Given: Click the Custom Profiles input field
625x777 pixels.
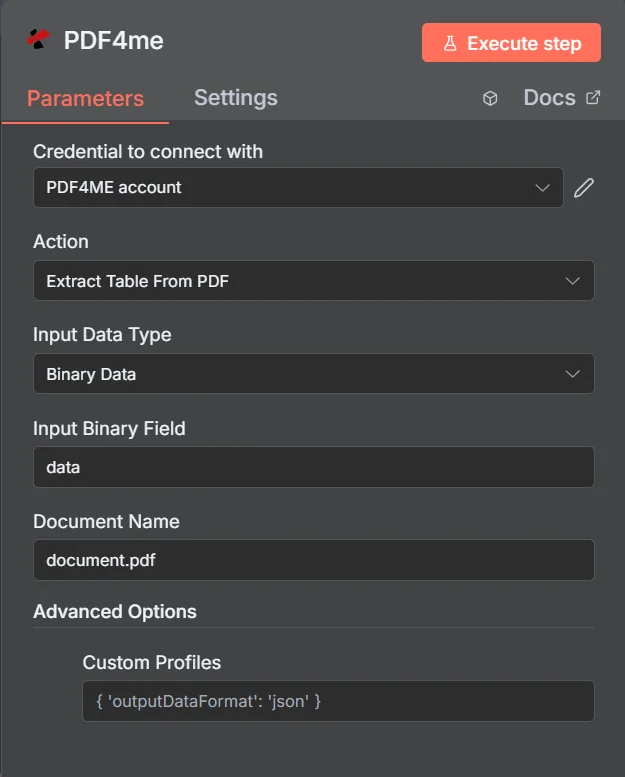Looking at the screenshot, I should click(338, 701).
